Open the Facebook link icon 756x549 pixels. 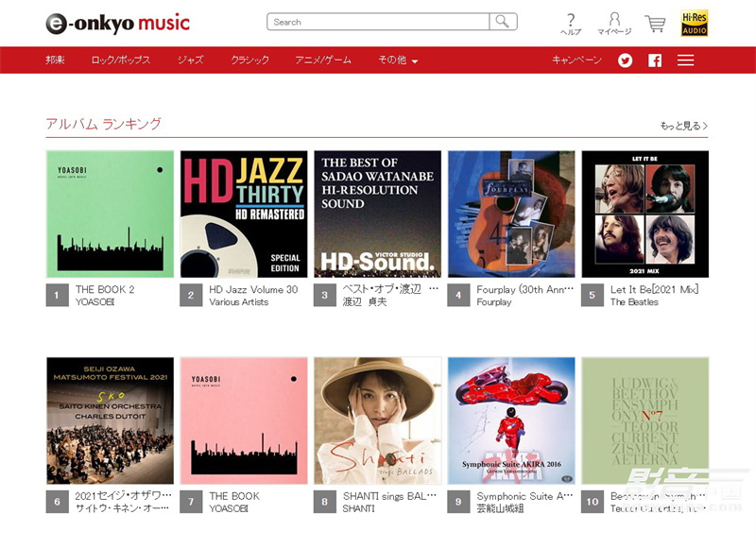655,60
